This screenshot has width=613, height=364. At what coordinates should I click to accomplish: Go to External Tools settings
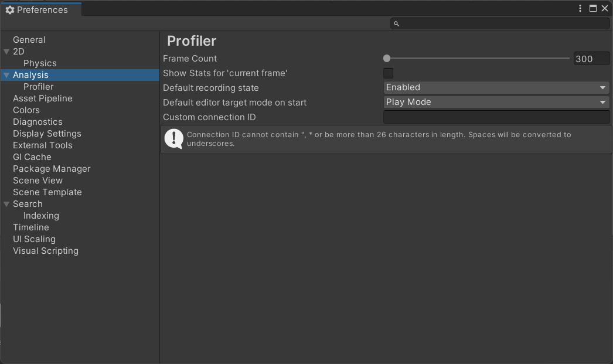pos(42,145)
